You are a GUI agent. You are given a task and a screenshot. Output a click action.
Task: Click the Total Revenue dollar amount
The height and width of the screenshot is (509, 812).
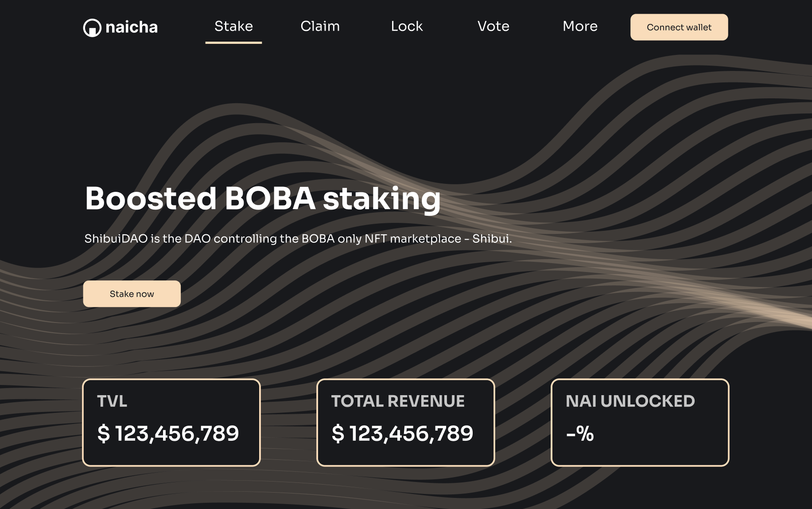pos(402,433)
